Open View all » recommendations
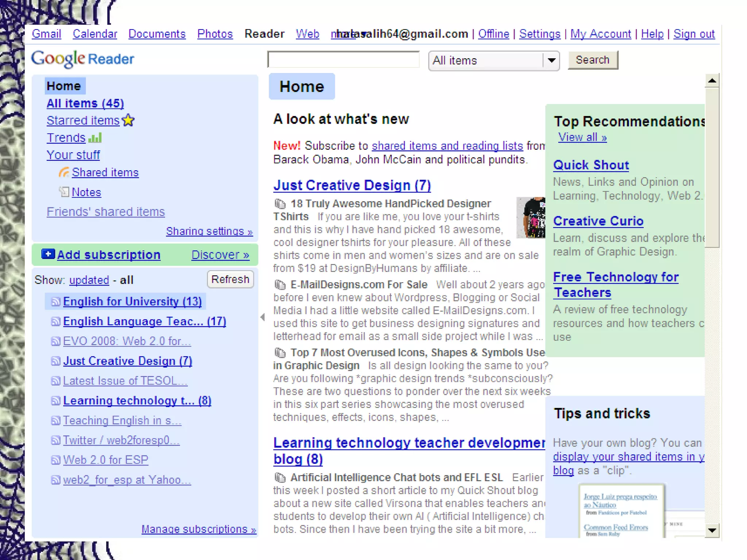Viewport: 747px width, 560px height. 582,137
